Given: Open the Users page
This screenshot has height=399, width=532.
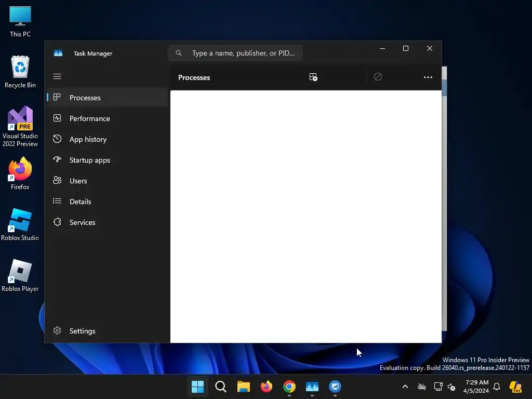Looking at the screenshot, I should coord(107,181).
